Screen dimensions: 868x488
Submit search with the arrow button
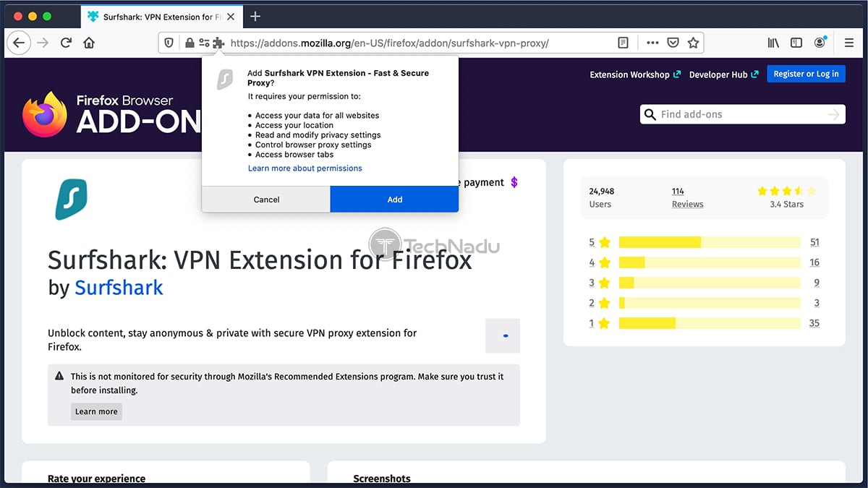[834, 114]
